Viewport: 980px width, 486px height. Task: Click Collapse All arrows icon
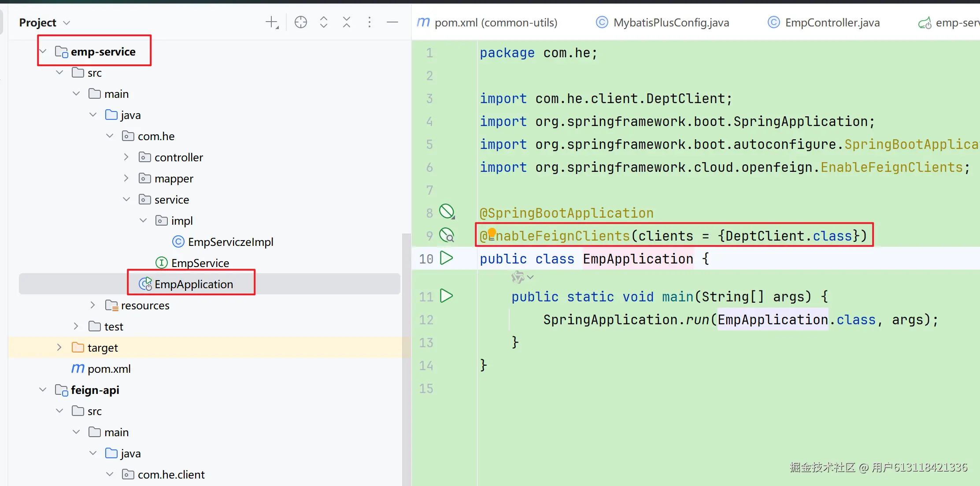coord(347,22)
